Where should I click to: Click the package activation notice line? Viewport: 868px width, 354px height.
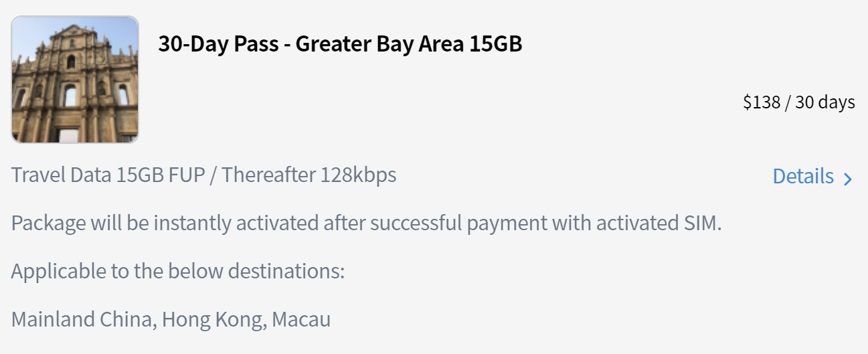pos(366,223)
